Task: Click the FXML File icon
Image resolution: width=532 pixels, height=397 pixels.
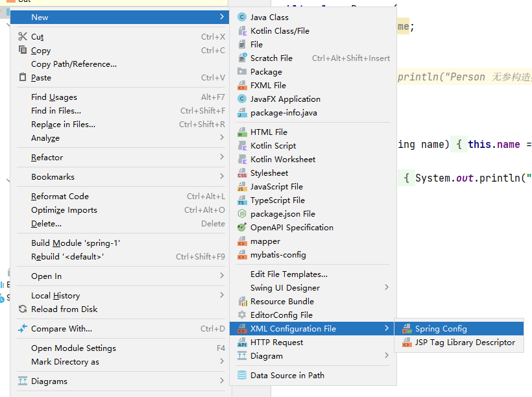Action: 242,86
